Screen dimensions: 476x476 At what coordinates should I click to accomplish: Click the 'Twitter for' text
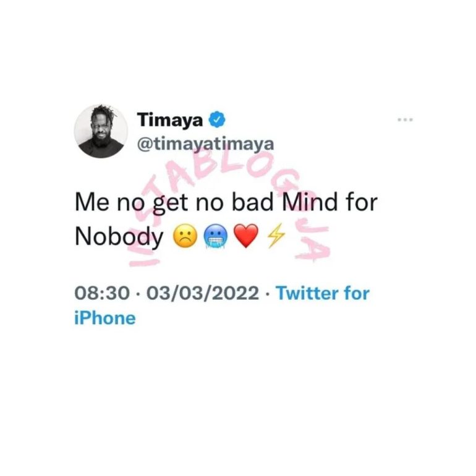(x=323, y=293)
